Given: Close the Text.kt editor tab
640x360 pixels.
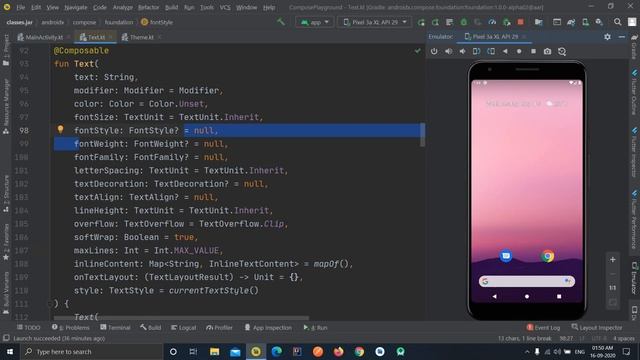Looking at the screenshot, I should click(111, 37).
